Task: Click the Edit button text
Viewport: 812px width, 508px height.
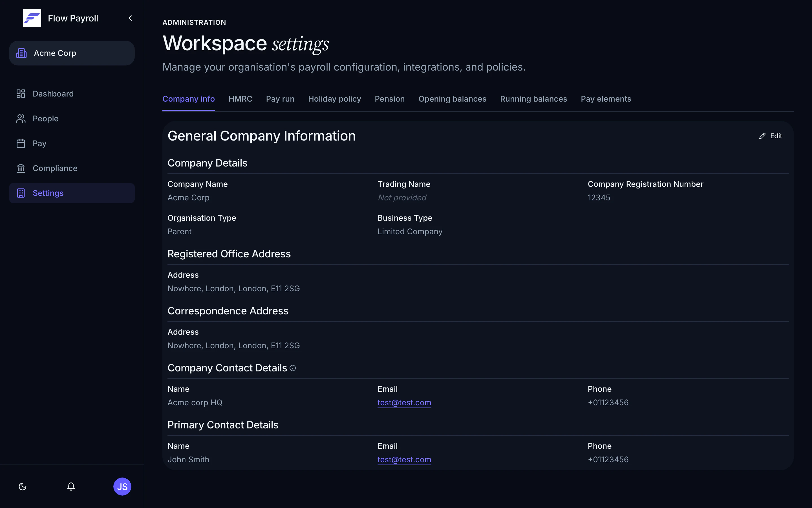Action: (x=776, y=136)
